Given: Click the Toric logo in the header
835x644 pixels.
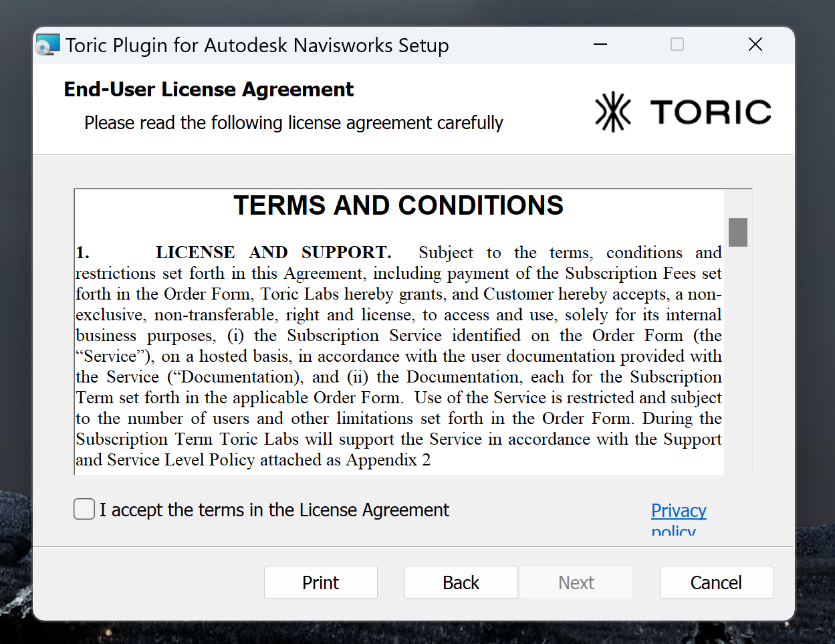Looking at the screenshot, I should pos(683,112).
